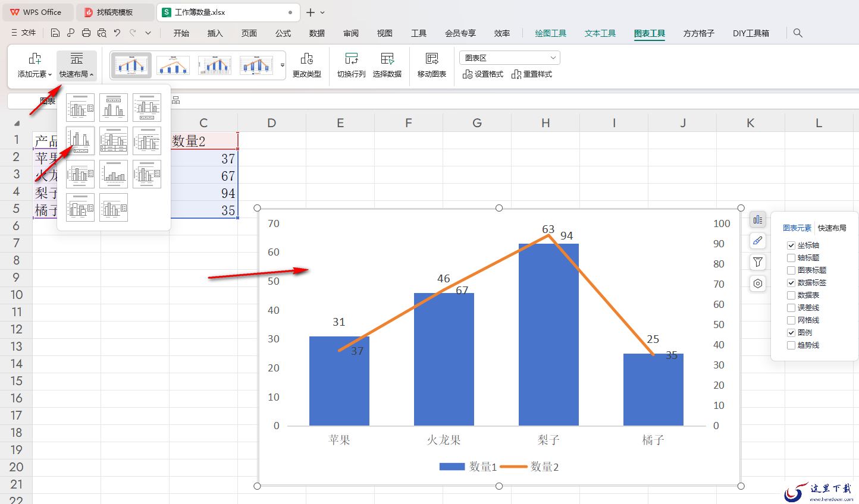This screenshot has width=859, height=504.
Task: Choose Layout 5 thumbnail with data table
Action: coord(114,141)
